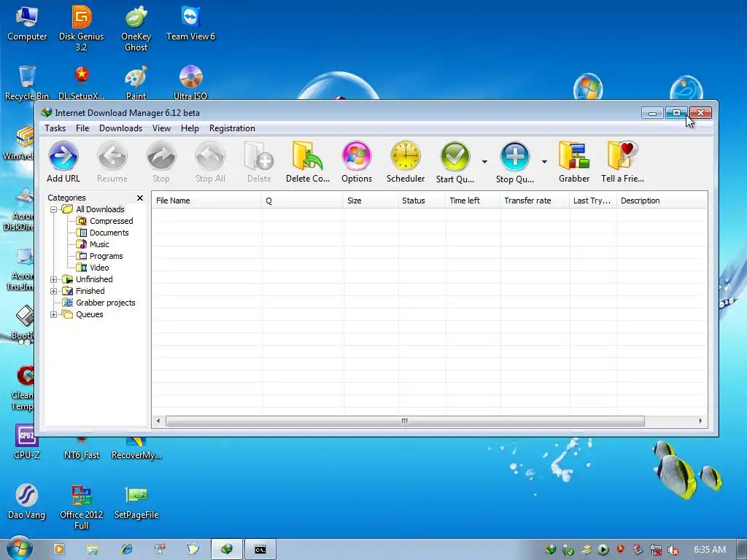Open the Computer desktop icon
The width and height of the screenshot is (747, 560).
[x=27, y=23]
